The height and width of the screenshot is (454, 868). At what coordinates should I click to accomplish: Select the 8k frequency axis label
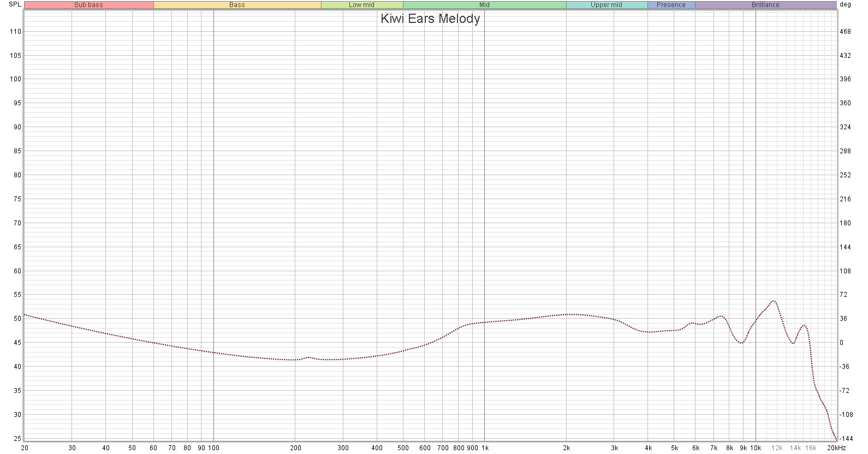tap(730, 448)
